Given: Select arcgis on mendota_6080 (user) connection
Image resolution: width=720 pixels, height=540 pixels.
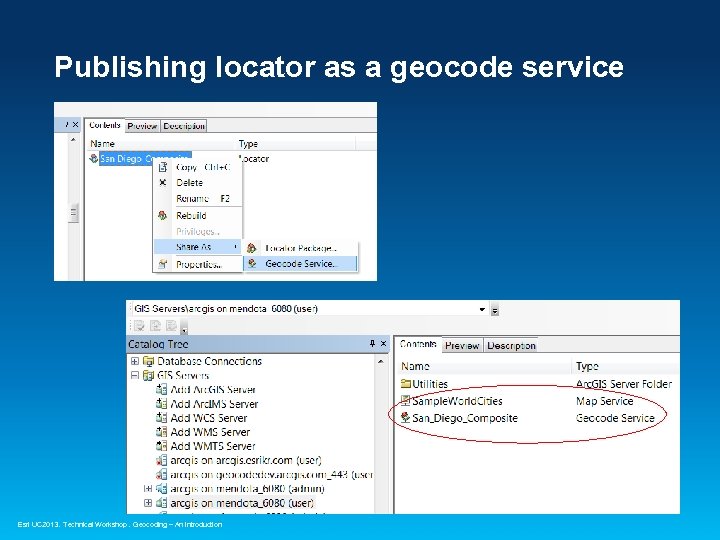Looking at the screenshot, I should [242, 503].
